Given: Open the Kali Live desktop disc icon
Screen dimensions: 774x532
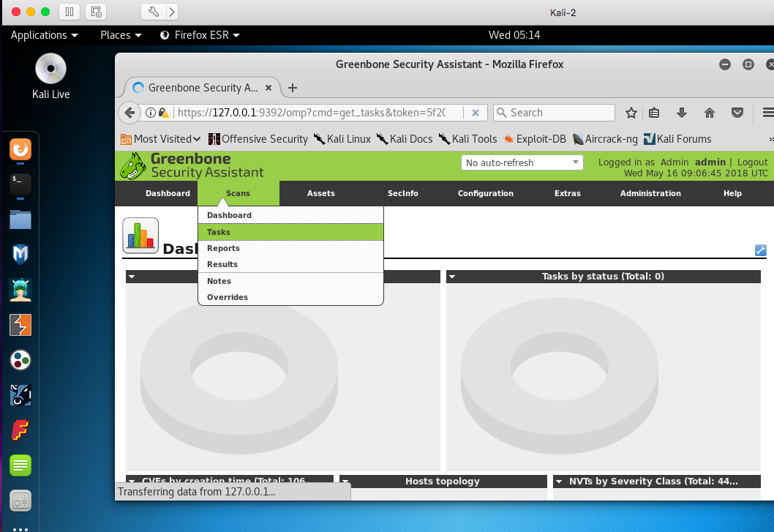Looking at the screenshot, I should click(x=50, y=69).
